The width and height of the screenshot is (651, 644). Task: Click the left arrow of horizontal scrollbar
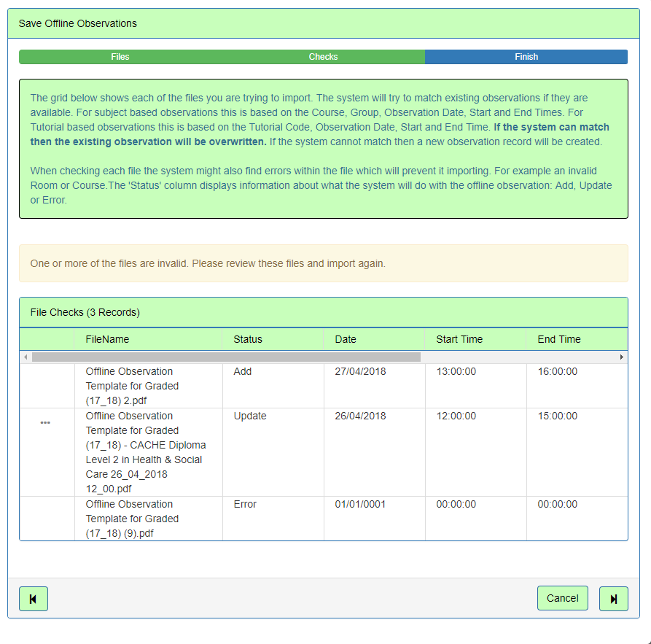coord(26,357)
